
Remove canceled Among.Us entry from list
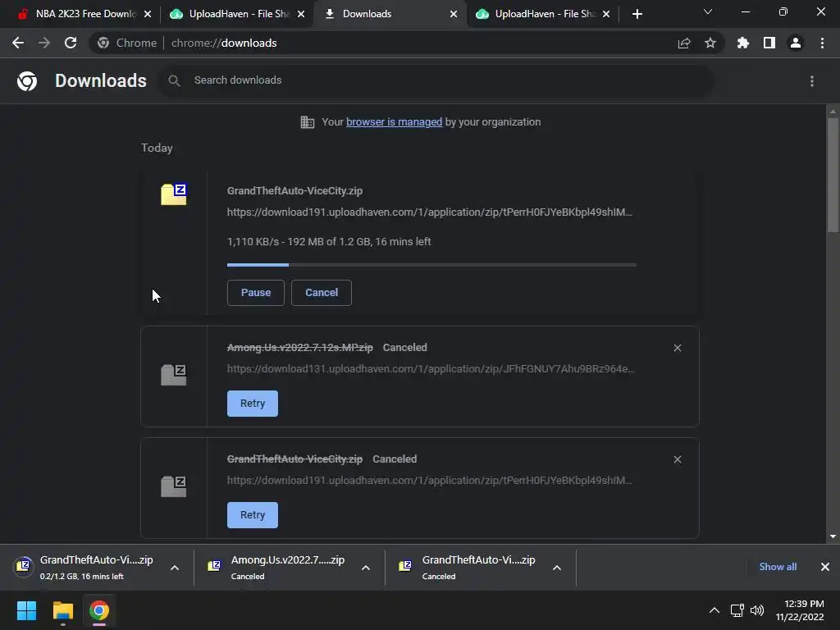678,348
